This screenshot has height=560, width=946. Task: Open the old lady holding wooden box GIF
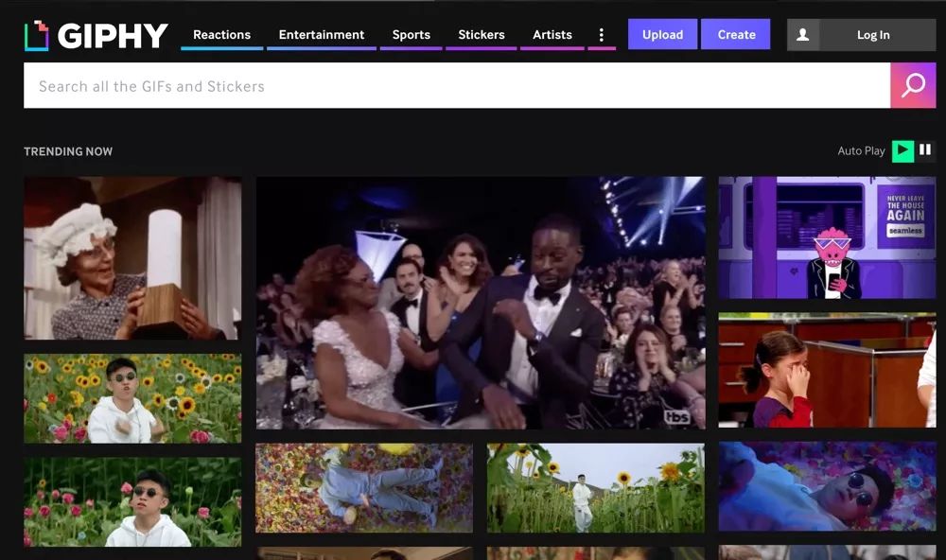coord(132,258)
